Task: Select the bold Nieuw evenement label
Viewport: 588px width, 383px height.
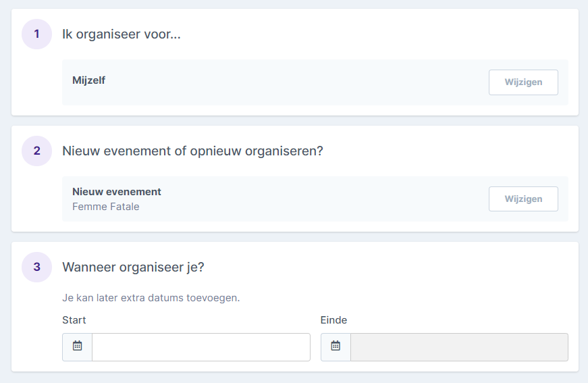Action: (117, 192)
